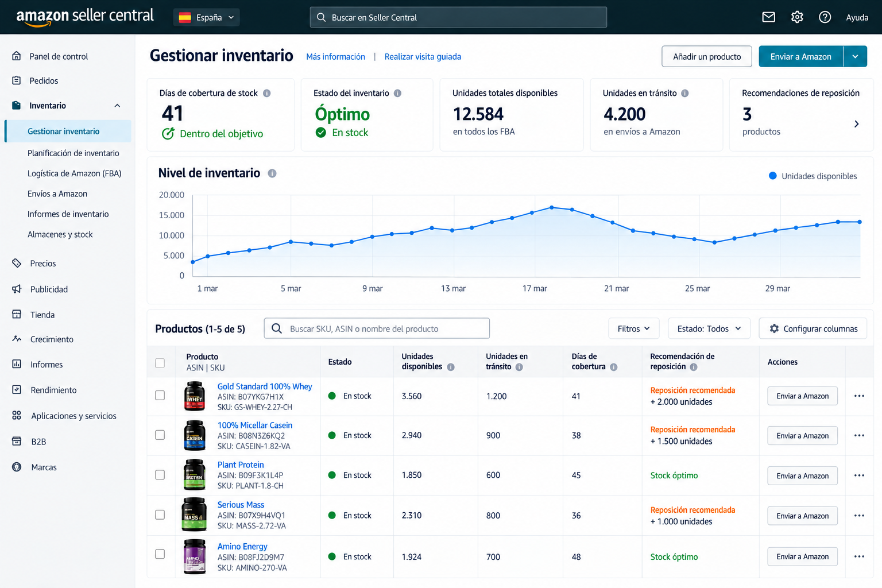Open Informes de inventario
Viewport: 882px width, 588px height.
pyautogui.click(x=68, y=214)
